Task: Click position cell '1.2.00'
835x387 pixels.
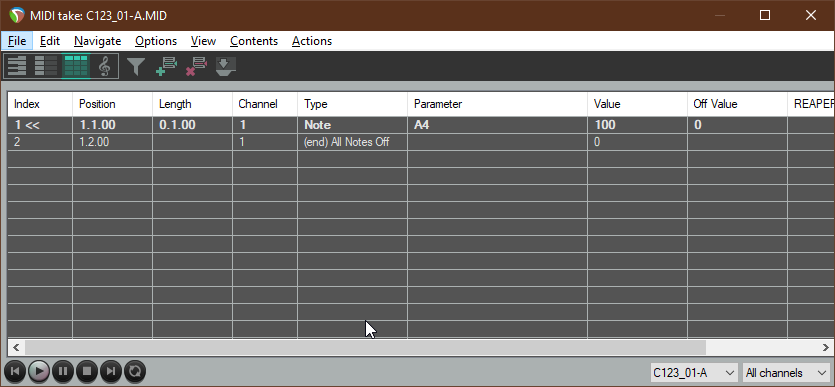Action: coord(112,142)
